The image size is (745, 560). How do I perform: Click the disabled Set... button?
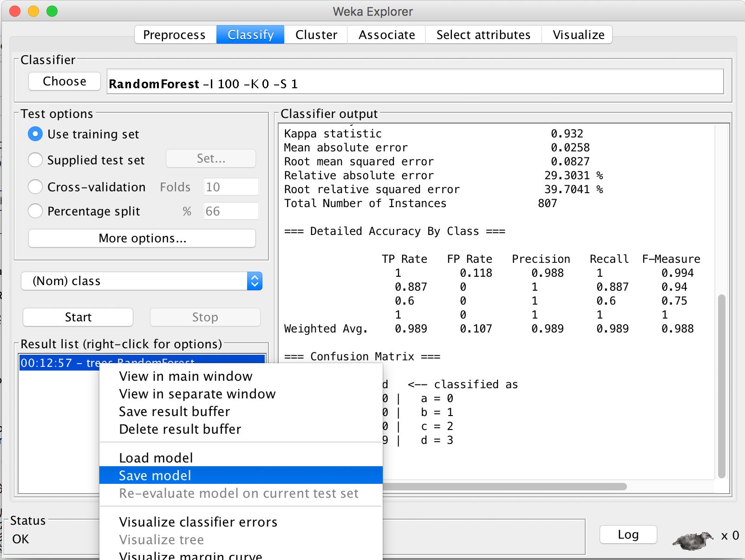pos(211,158)
